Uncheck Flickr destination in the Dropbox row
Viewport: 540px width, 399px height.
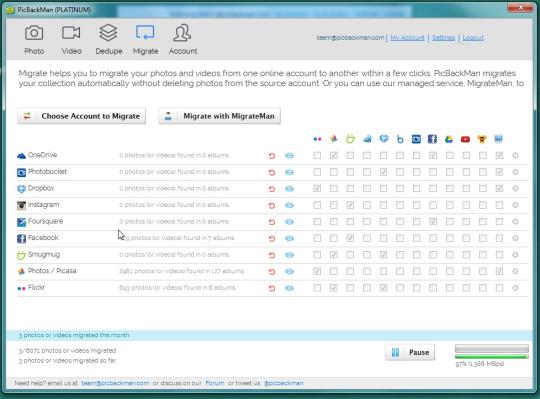click(317, 188)
